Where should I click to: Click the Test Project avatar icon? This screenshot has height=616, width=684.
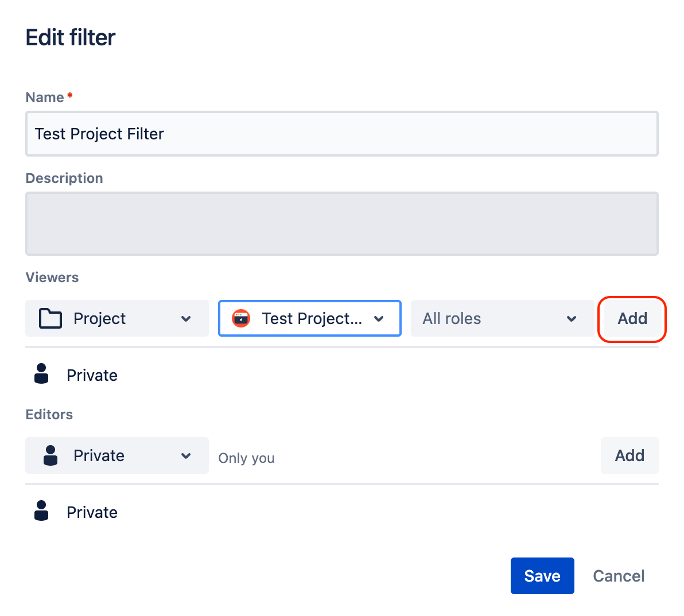[x=240, y=318]
